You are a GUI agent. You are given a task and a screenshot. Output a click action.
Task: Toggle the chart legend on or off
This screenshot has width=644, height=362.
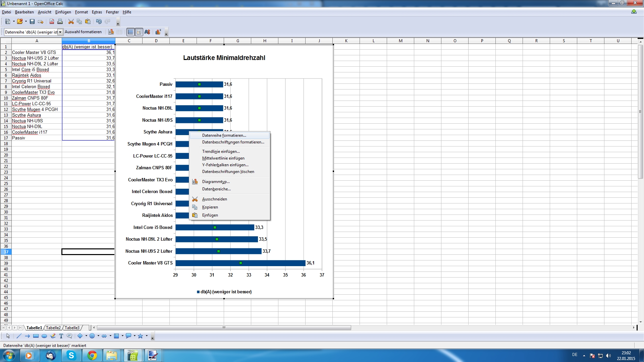pos(139,32)
